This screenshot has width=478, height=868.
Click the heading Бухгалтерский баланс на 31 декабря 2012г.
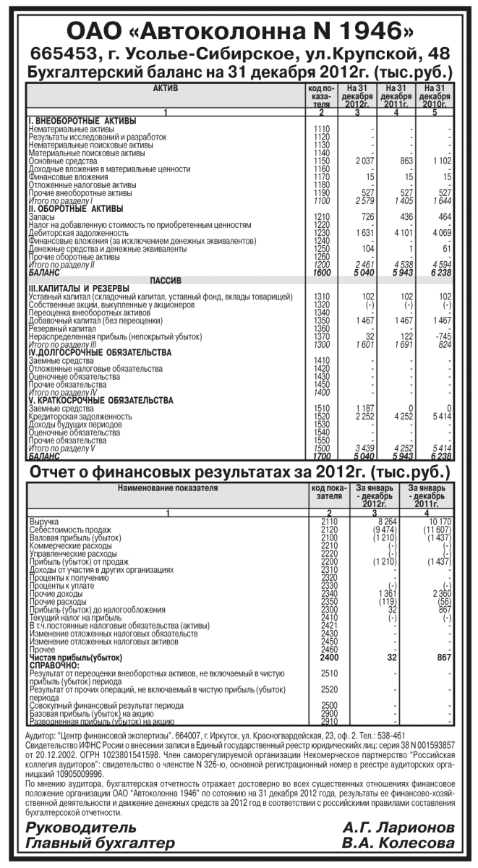pos(239,72)
